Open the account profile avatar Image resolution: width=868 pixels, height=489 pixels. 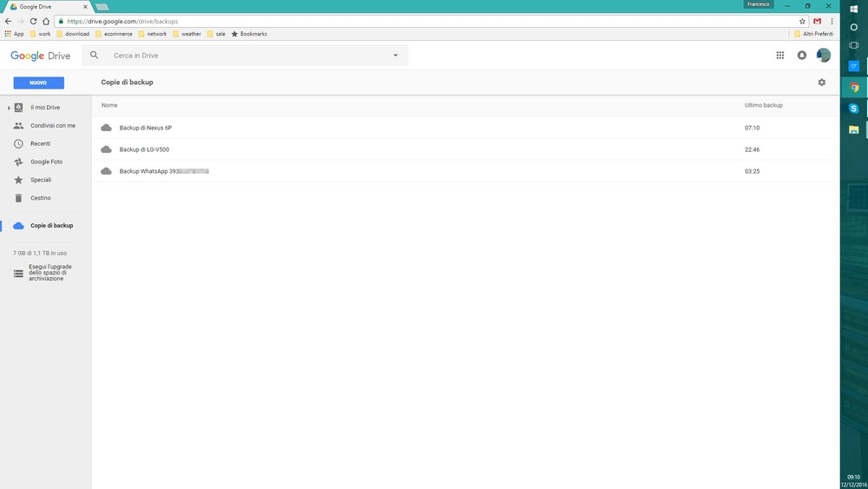[823, 55]
